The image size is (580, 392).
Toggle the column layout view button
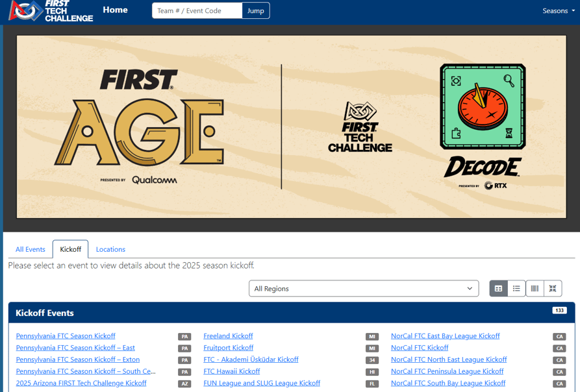[535, 289]
